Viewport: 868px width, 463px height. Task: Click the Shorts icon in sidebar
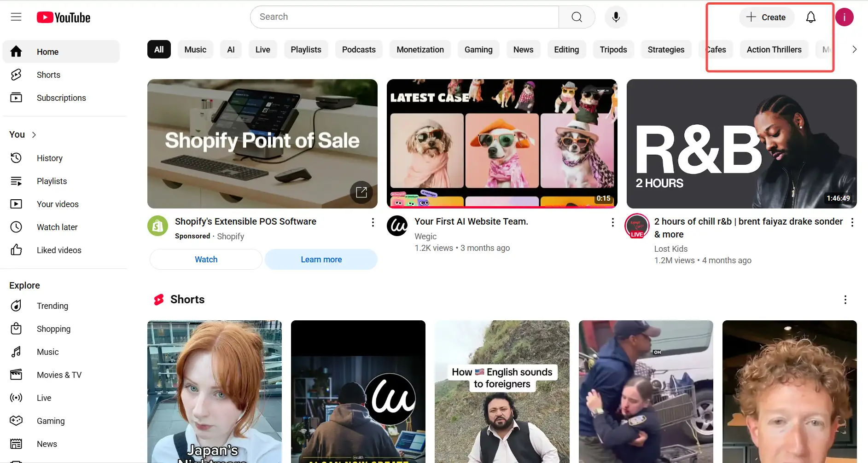tap(16, 75)
